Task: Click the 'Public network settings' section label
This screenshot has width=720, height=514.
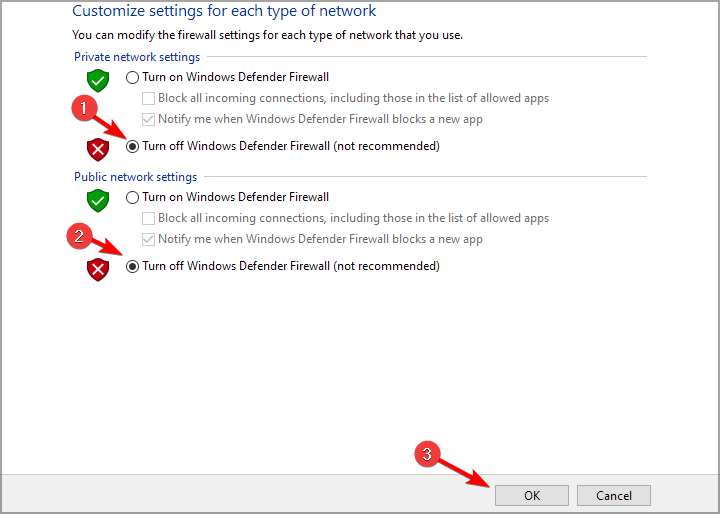Action: [x=135, y=177]
